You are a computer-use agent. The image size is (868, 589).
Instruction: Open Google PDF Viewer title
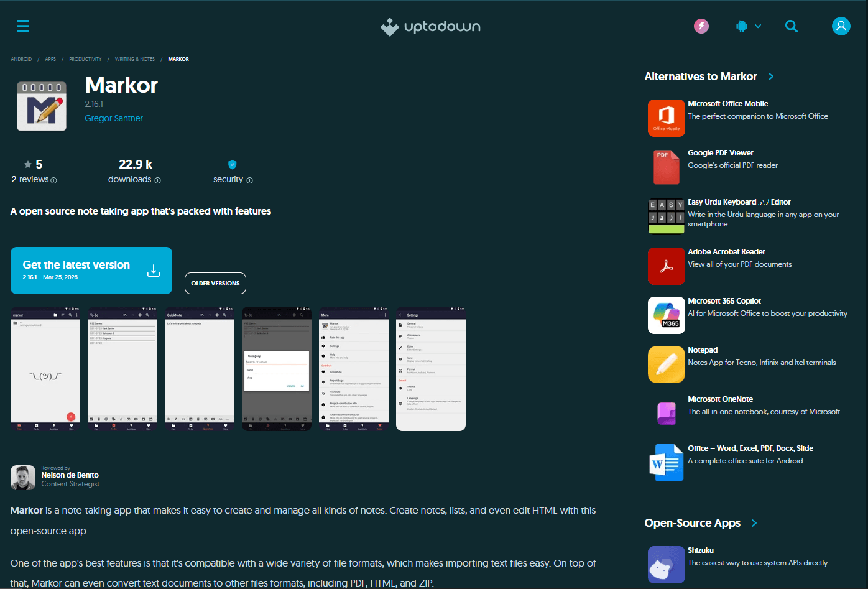pos(721,153)
